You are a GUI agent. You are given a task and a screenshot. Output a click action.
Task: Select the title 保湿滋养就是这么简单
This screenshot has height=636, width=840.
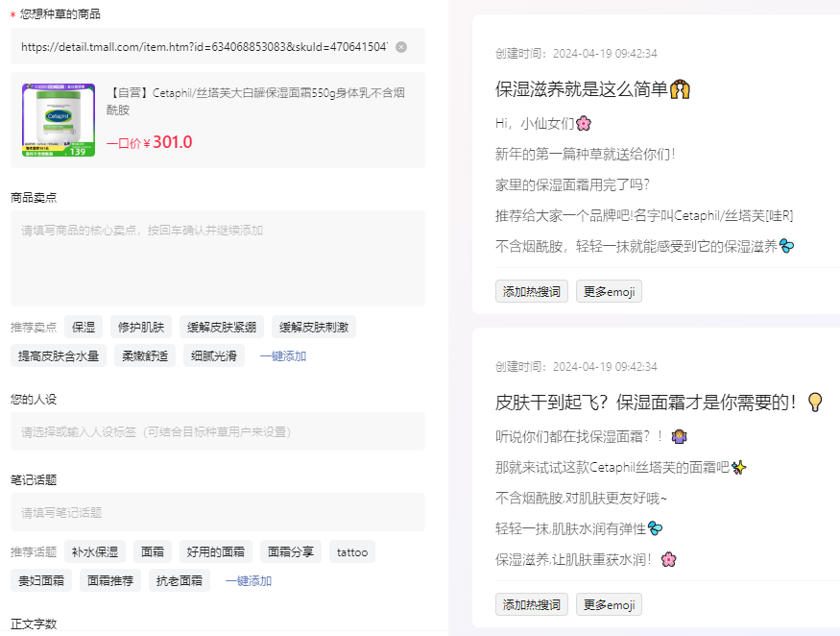point(581,89)
